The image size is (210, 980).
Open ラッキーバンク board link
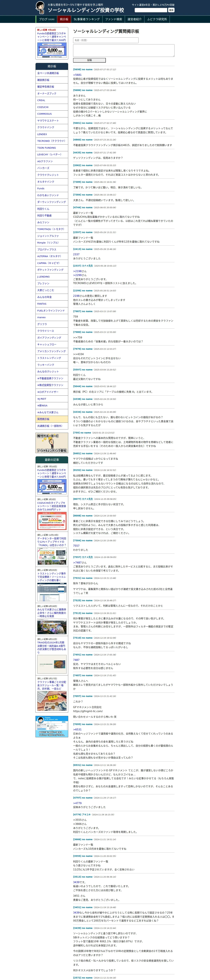[x=52, y=365]
